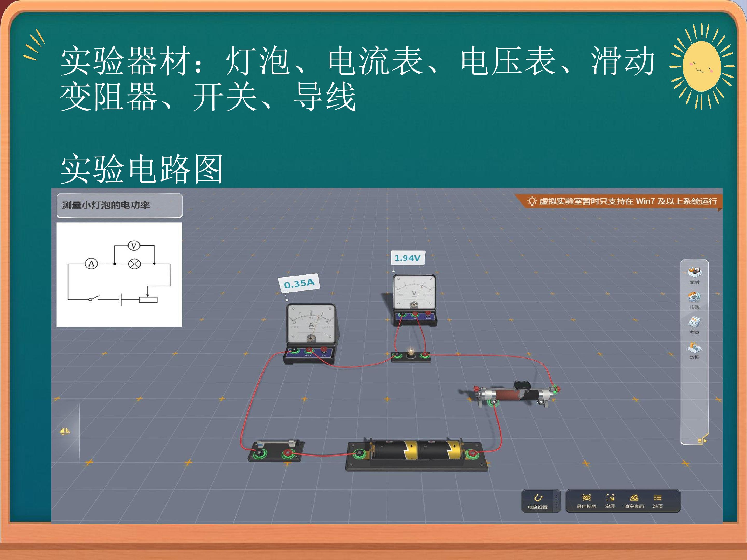This screenshot has height=560, width=747.
Task: Expand the left panel sailboat handle
Action: (65, 431)
